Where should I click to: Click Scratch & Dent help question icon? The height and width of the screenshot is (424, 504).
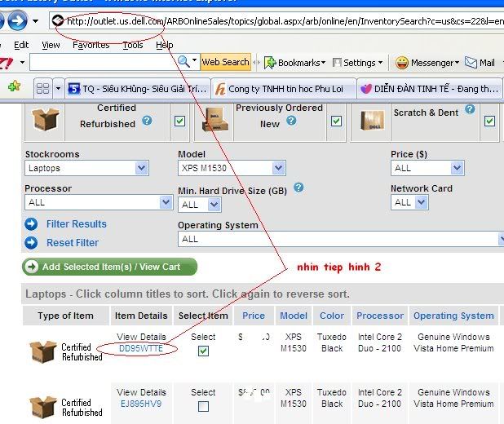[x=470, y=109]
